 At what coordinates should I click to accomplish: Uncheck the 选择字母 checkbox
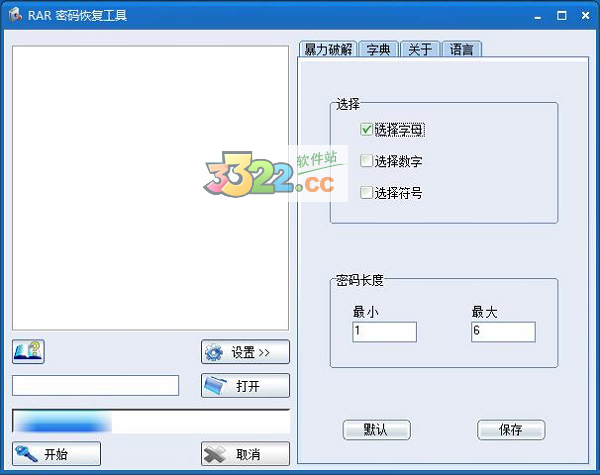[366, 130]
